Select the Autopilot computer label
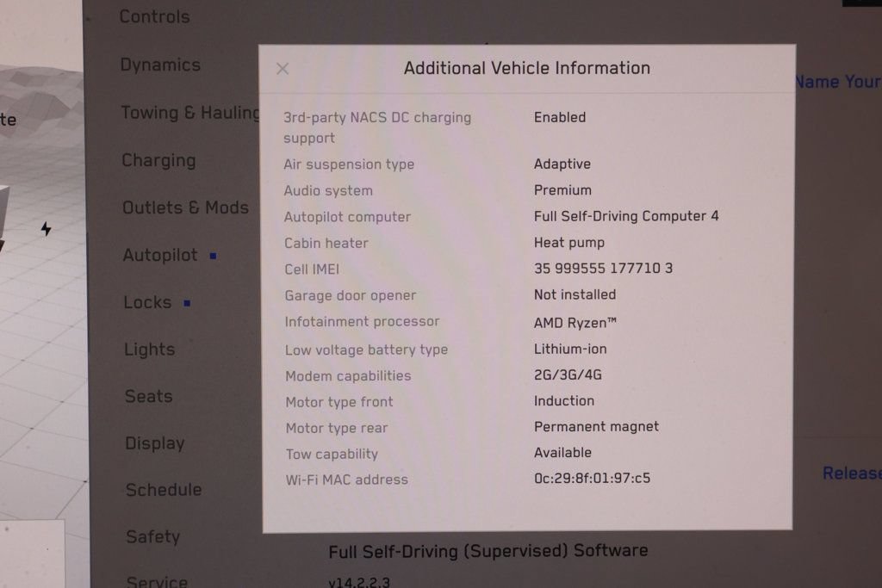Viewport: 882px width, 588px height. click(x=347, y=216)
